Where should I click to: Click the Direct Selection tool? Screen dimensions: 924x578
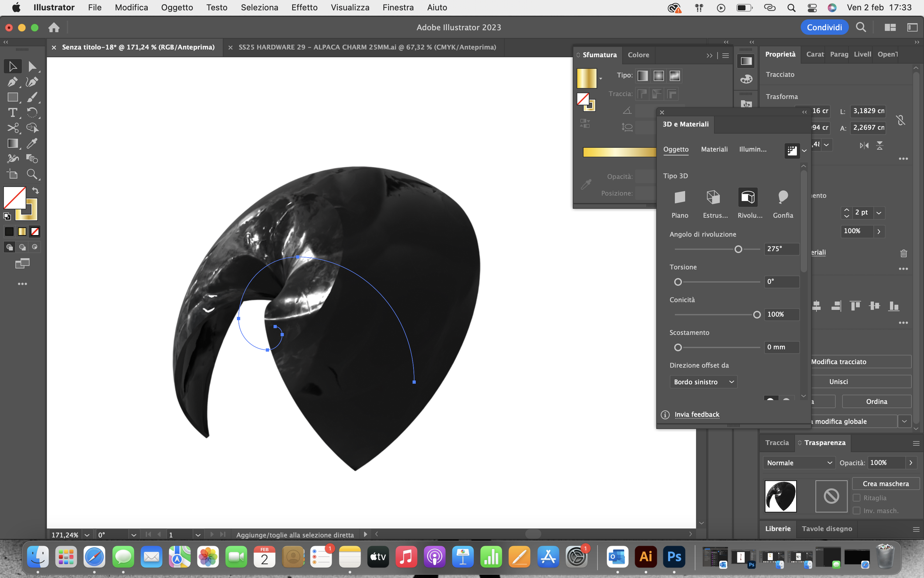32,67
